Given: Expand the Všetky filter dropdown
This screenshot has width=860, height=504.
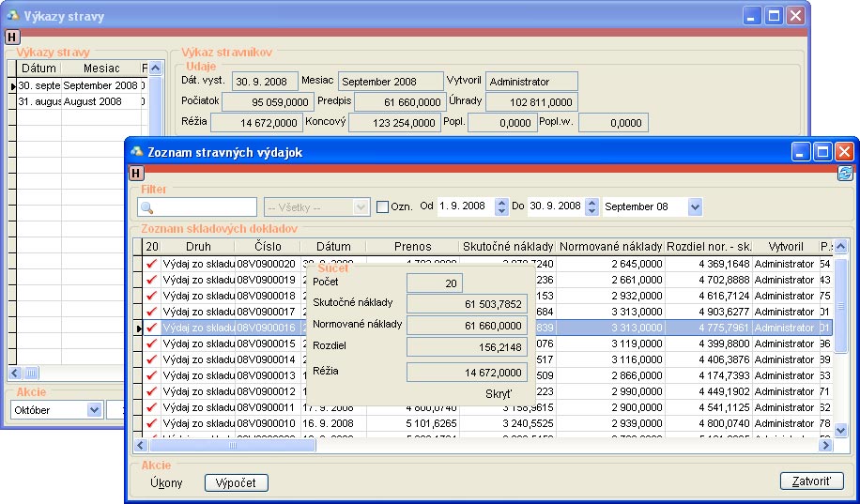Looking at the screenshot, I should pos(361,206).
